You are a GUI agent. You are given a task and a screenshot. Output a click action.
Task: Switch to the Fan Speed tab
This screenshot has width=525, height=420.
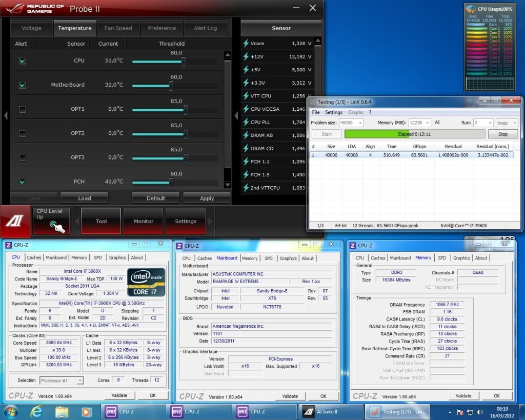[118, 28]
